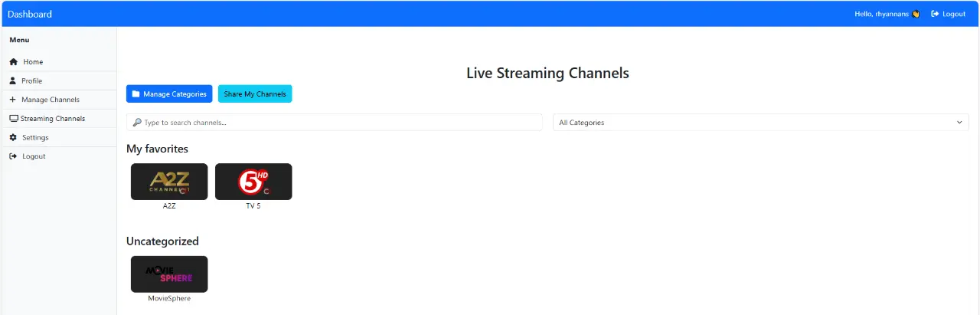The image size is (980, 315).
Task: Click the logout arrow icon in the top bar
Action: click(x=935, y=14)
